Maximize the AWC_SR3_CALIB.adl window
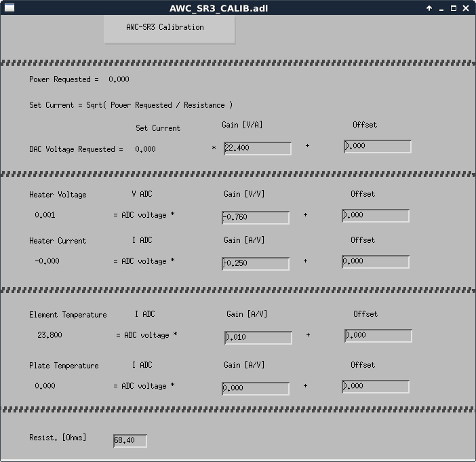This screenshot has height=462, width=476. (x=454, y=8)
